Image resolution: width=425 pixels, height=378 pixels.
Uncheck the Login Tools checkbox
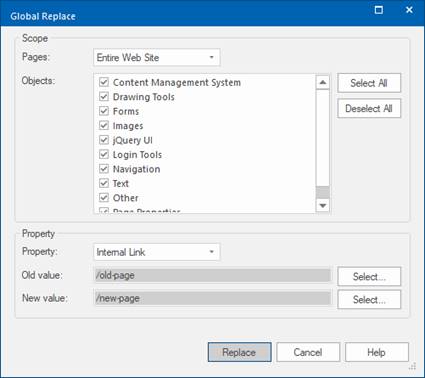(x=104, y=154)
